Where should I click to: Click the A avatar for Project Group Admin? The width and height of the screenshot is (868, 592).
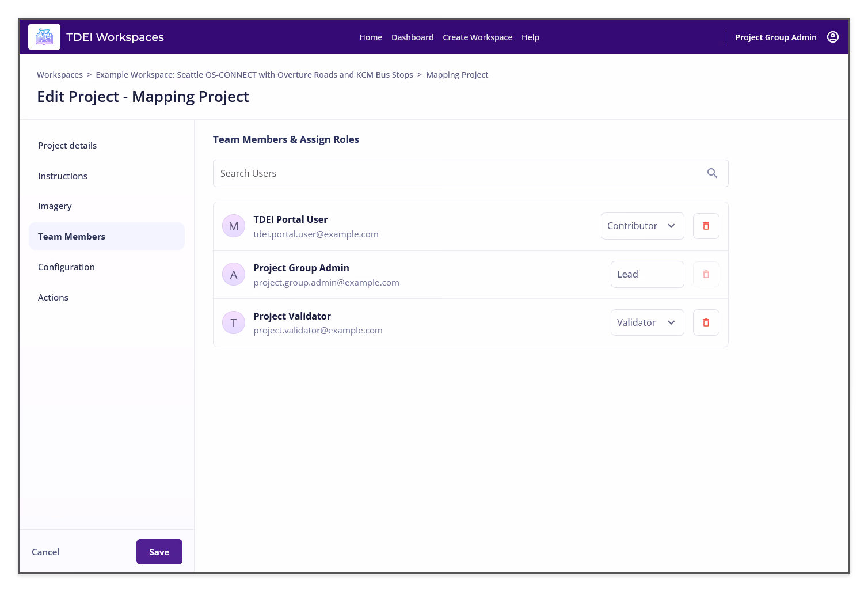tap(234, 275)
